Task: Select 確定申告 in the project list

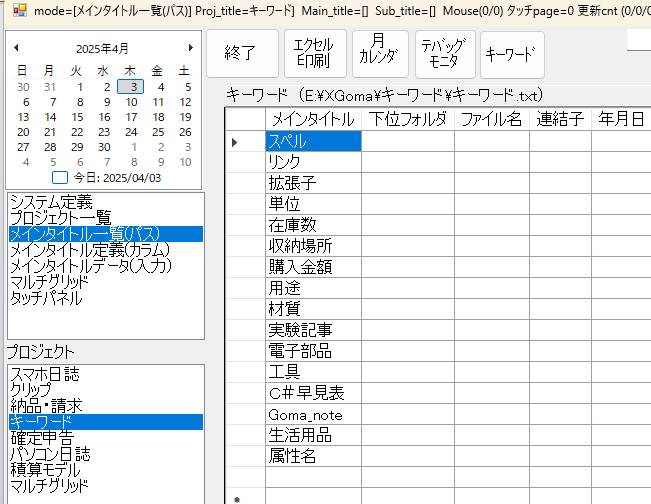Action: (x=41, y=438)
